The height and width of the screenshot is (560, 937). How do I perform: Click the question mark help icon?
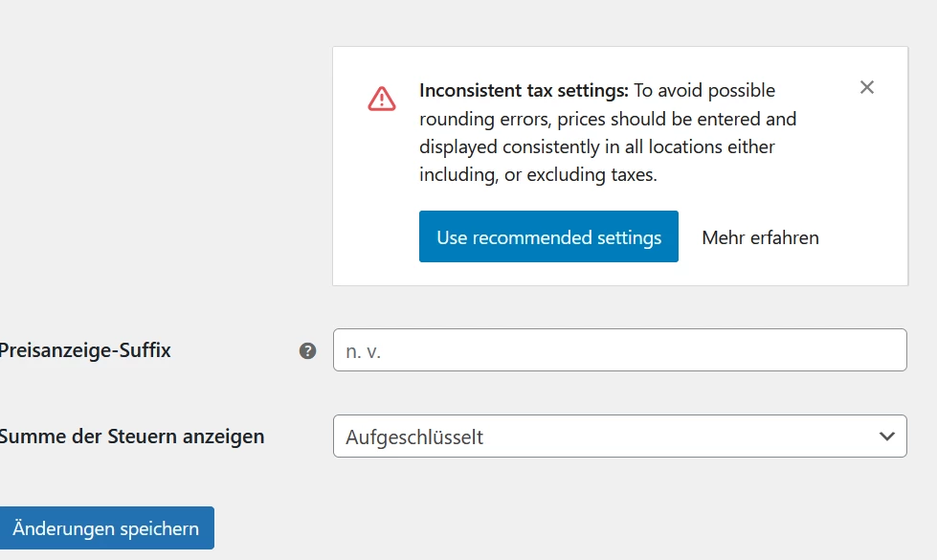(307, 350)
